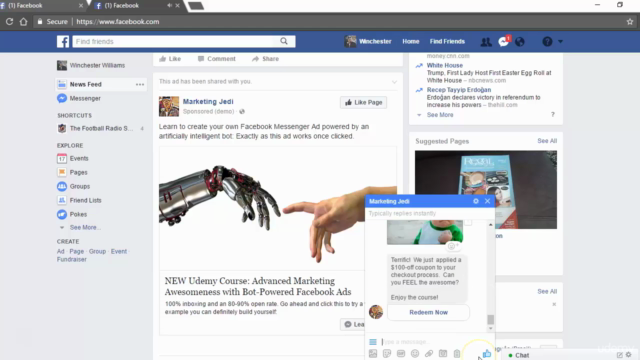
Task: Open White House trending link
Action: coord(444,65)
